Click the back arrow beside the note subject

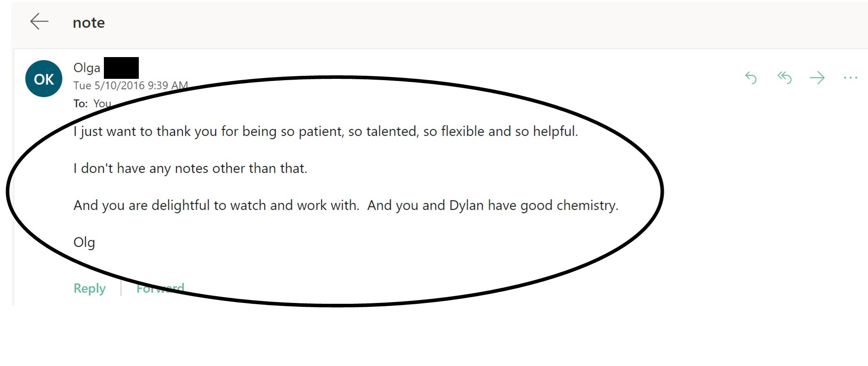click(39, 21)
